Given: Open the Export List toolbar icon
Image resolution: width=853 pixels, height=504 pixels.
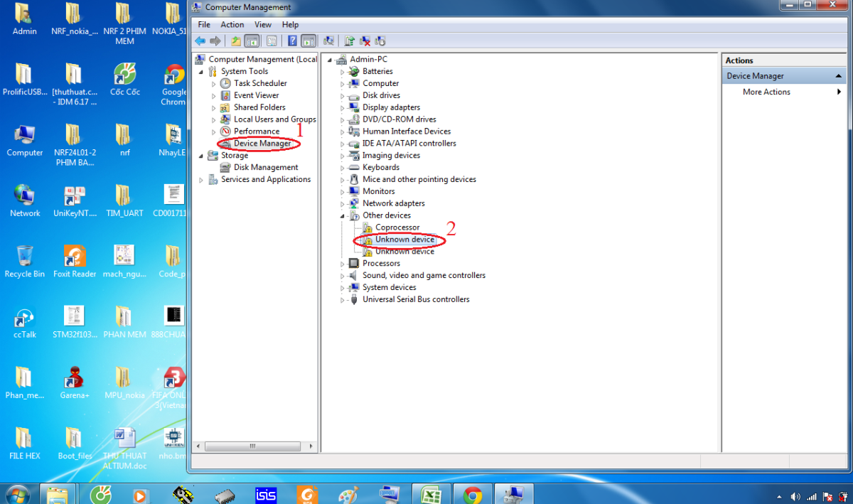Looking at the screenshot, I should (x=234, y=41).
